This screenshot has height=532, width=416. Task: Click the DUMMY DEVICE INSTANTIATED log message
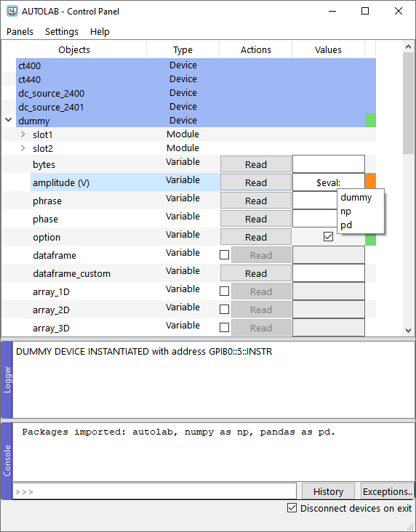[x=144, y=352]
